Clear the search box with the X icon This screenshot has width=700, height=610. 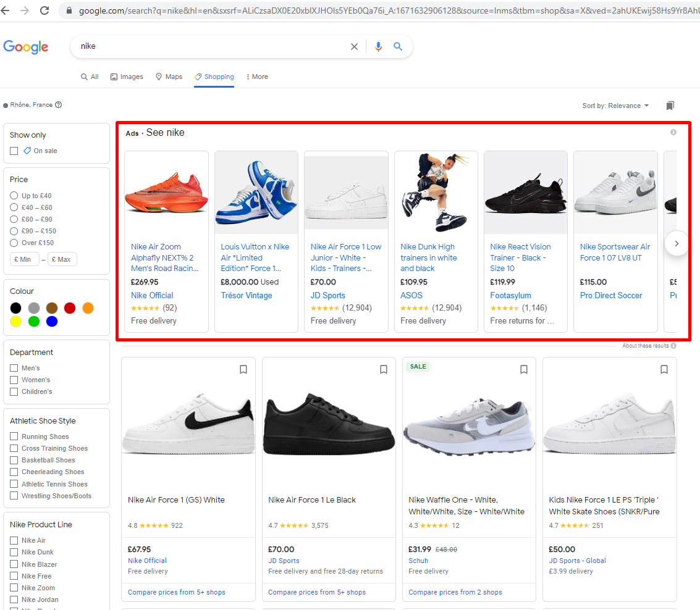(x=354, y=46)
